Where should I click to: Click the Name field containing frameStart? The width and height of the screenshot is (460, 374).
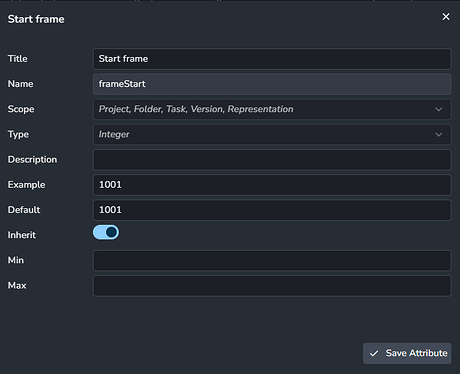[272, 84]
